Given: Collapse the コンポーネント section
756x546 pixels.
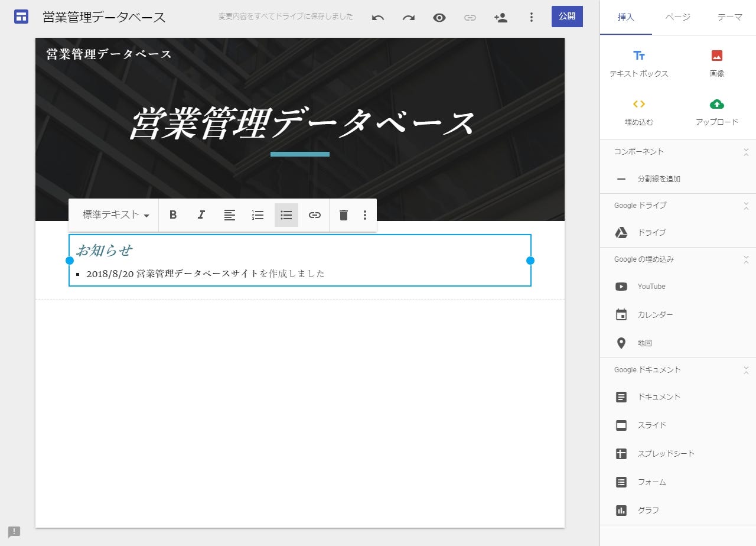Looking at the screenshot, I should (746, 152).
